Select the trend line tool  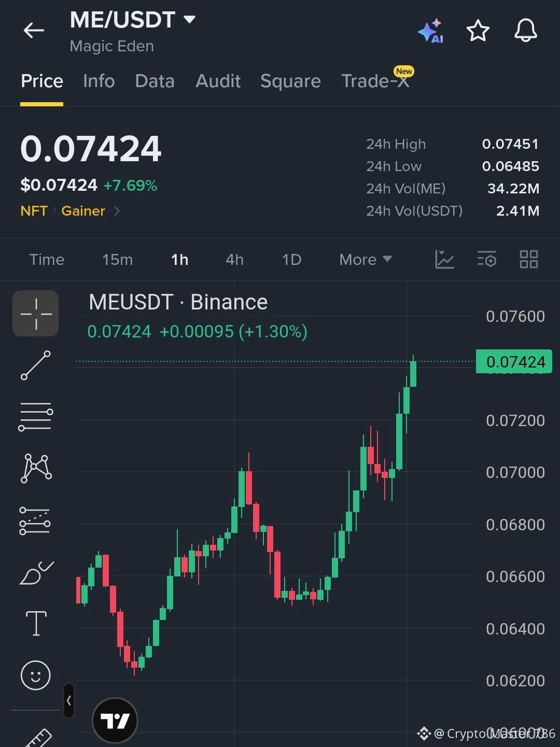36,365
